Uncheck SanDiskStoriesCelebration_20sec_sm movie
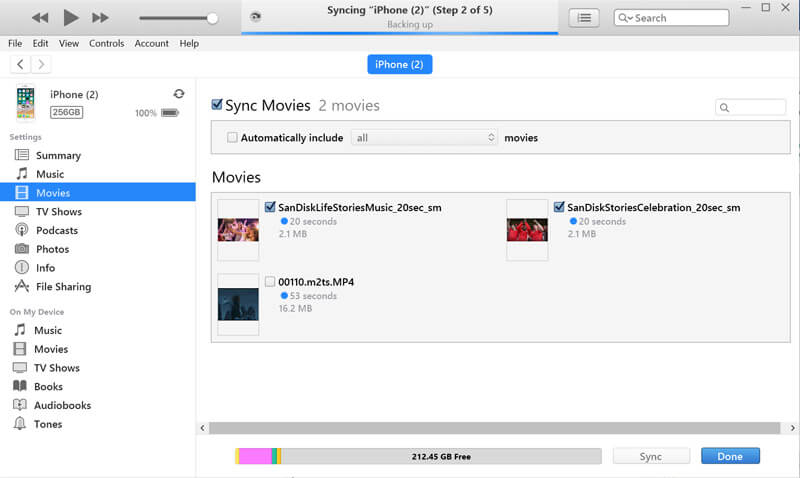The image size is (800, 478). coord(559,207)
